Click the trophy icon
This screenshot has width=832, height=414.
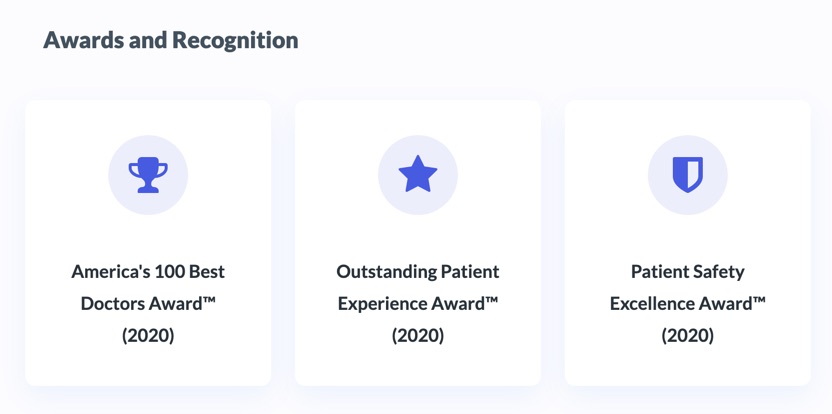[x=148, y=175]
